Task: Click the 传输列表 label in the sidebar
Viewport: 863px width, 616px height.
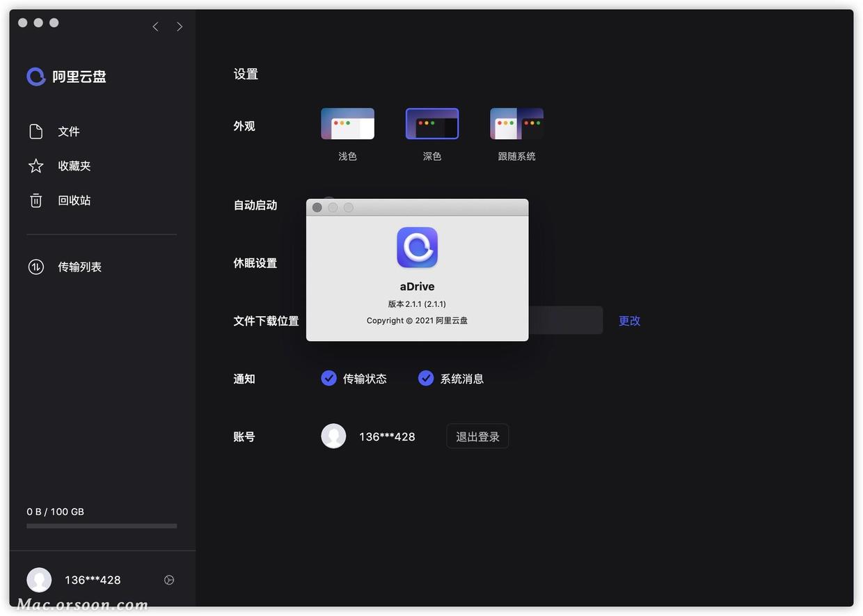Action: (80, 267)
